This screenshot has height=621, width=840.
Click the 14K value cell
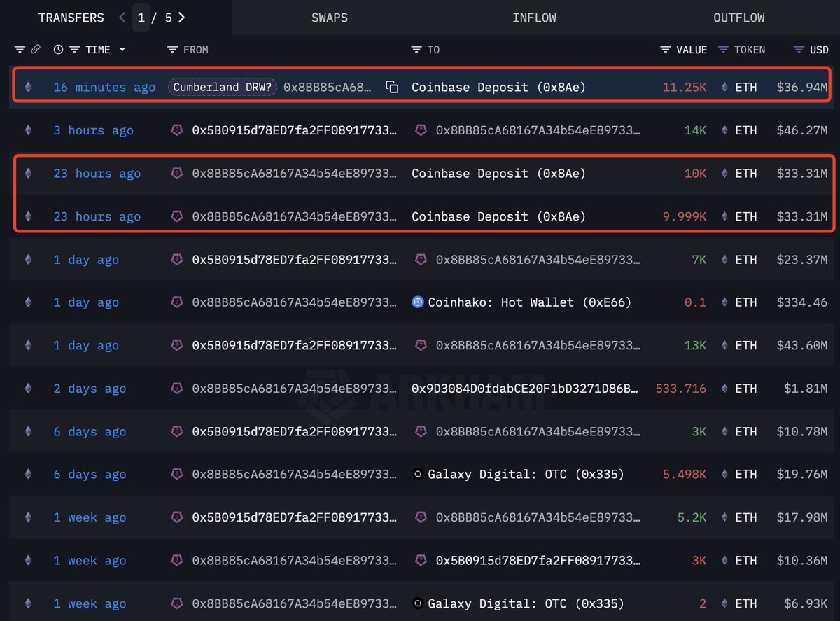695,130
